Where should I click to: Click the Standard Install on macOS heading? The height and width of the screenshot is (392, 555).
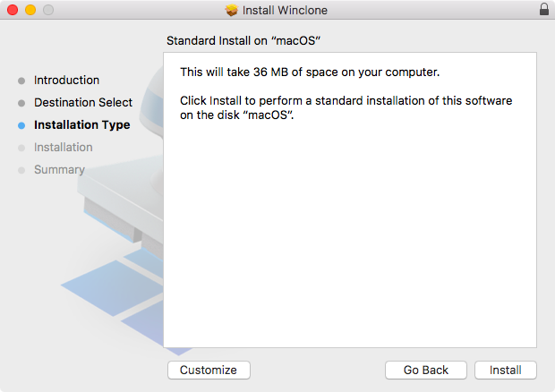click(243, 40)
